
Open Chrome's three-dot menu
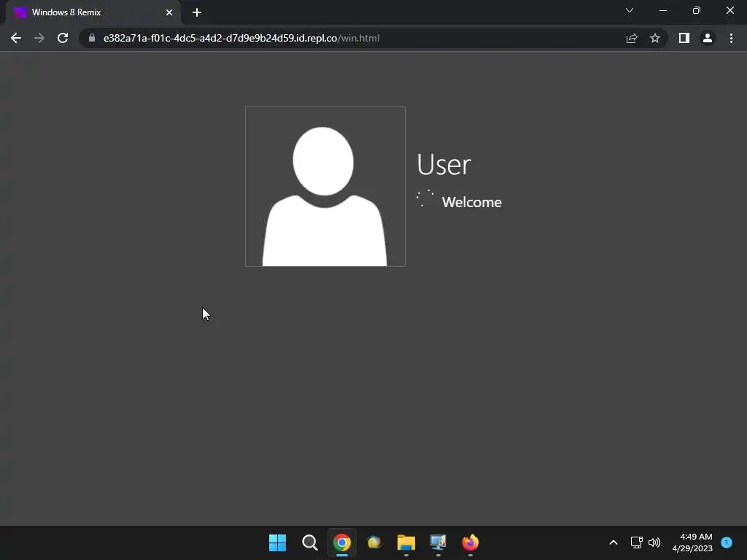[731, 38]
